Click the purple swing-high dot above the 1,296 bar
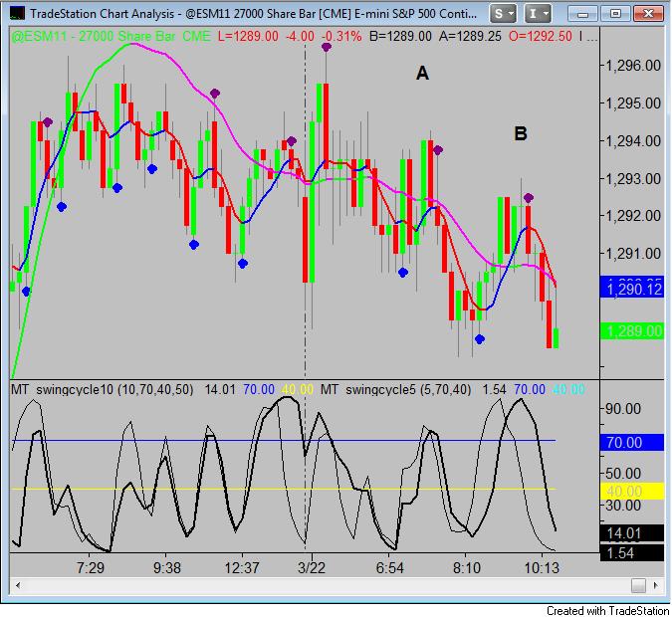The height and width of the screenshot is (617, 672). pyautogui.click(x=327, y=47)
